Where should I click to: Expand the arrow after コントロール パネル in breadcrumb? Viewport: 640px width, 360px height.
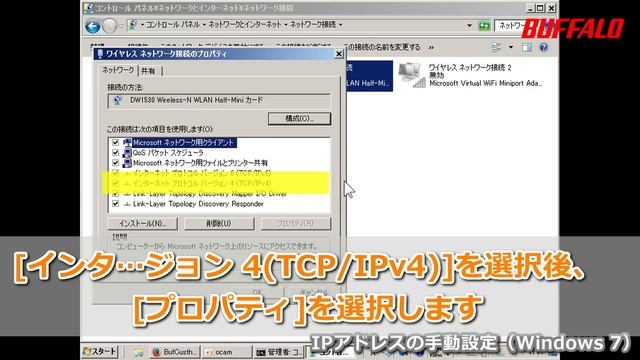(x=204, y=25)
